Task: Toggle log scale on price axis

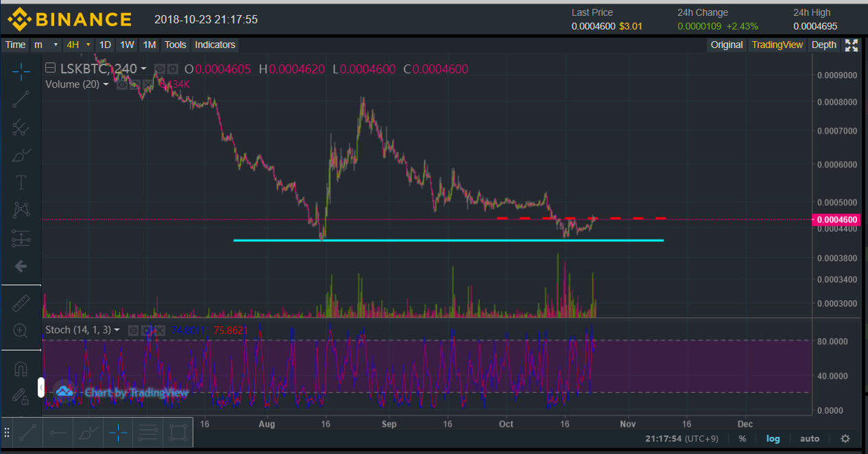Action: 773,438
